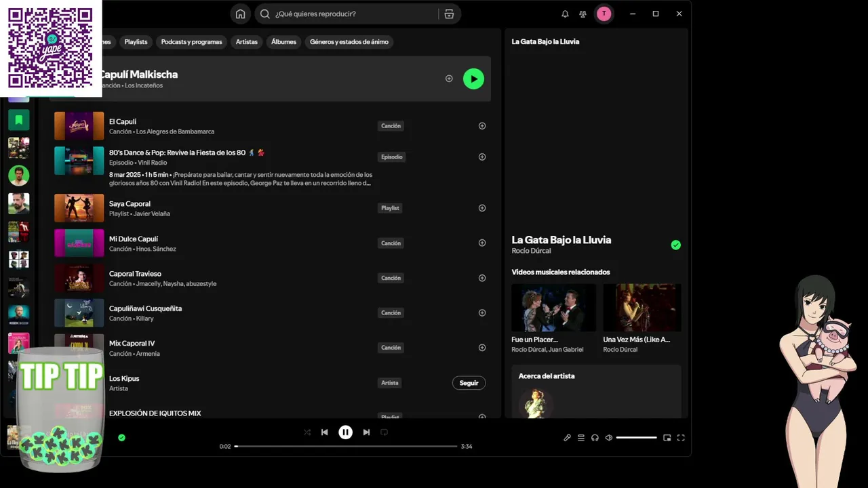Open the Saya Caporal playlist title
Viewport: 868px width, 488px height.
[x=130, y=203]
